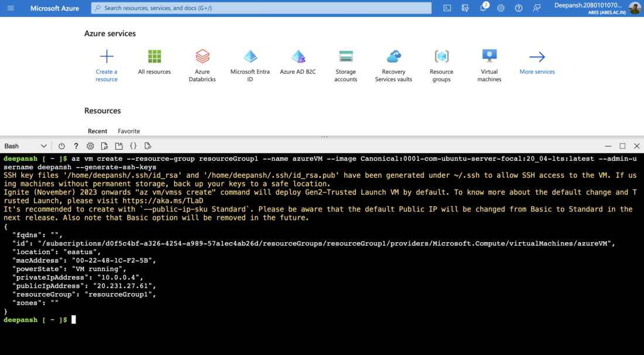644x355 pixels.
Task: Click the terminal cursor at prompt
Action: click(x=74, y=320)
